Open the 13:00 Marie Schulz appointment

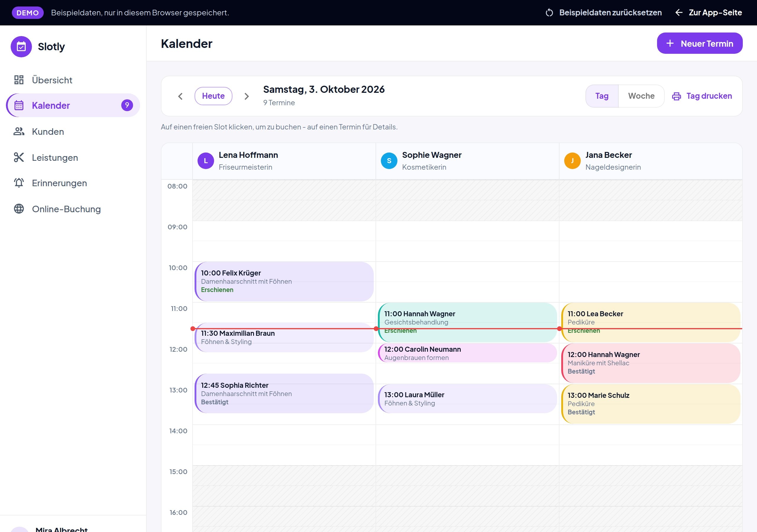tap(651, 404)
